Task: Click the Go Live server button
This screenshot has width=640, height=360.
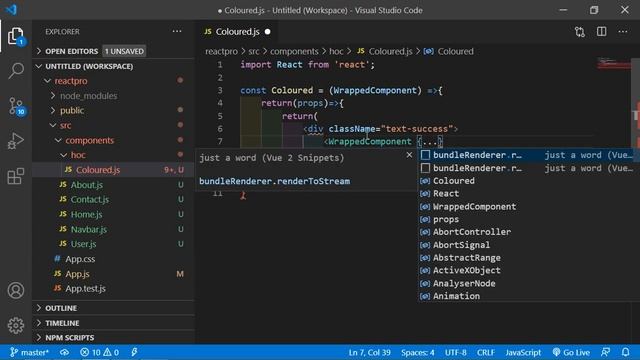Action: point(571,352)
